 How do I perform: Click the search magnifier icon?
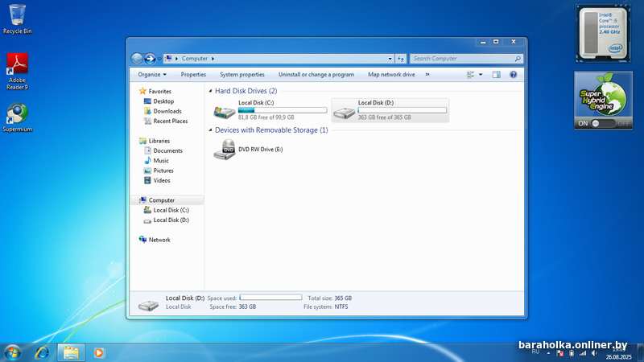[518, 59]
